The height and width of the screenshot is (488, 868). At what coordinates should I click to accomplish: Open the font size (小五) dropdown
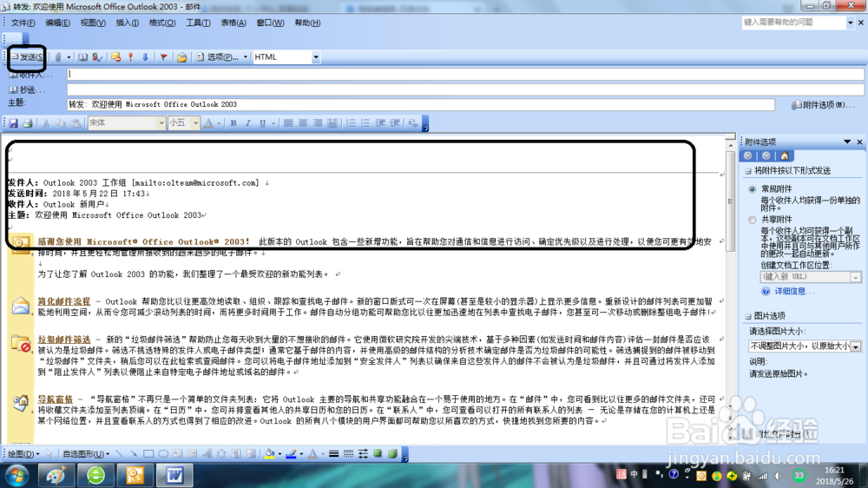[x=195, y=123]
